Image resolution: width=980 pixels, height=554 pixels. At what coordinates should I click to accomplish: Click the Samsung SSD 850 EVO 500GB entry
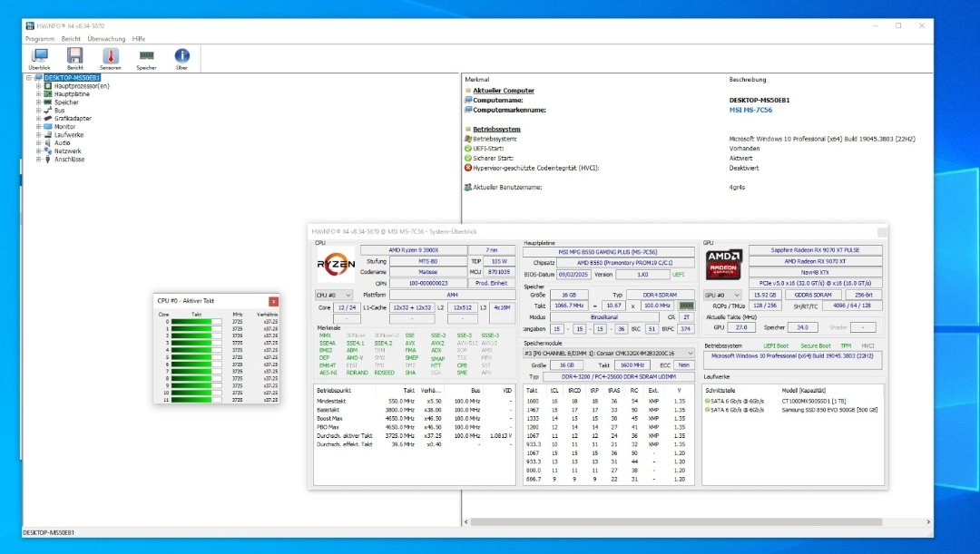pos(829,410)
